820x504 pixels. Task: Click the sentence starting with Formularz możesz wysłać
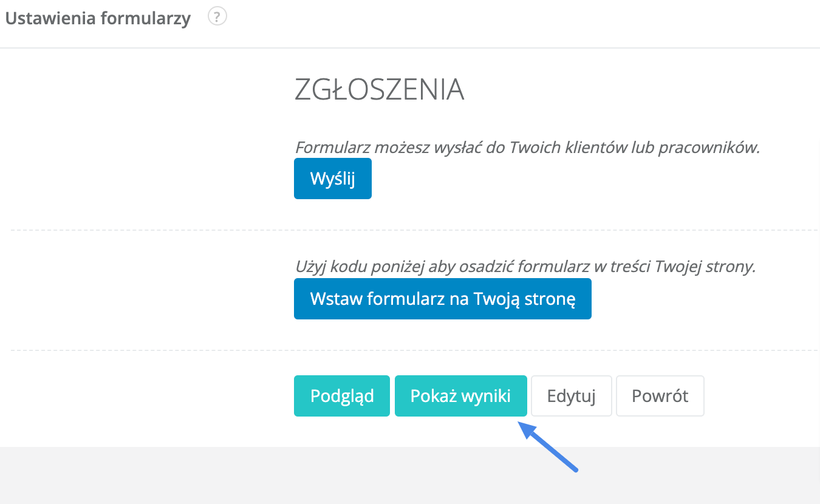(x=527, y=148)
